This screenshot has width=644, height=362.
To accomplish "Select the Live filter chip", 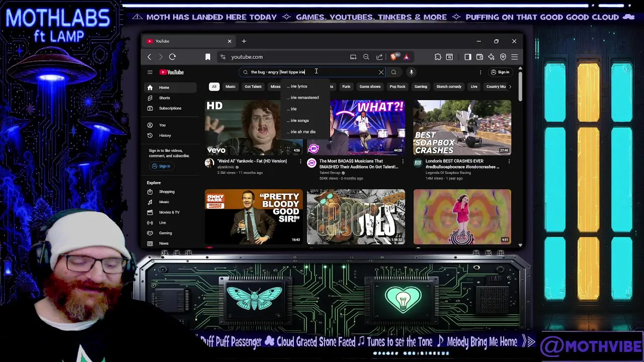I will 474,86.
